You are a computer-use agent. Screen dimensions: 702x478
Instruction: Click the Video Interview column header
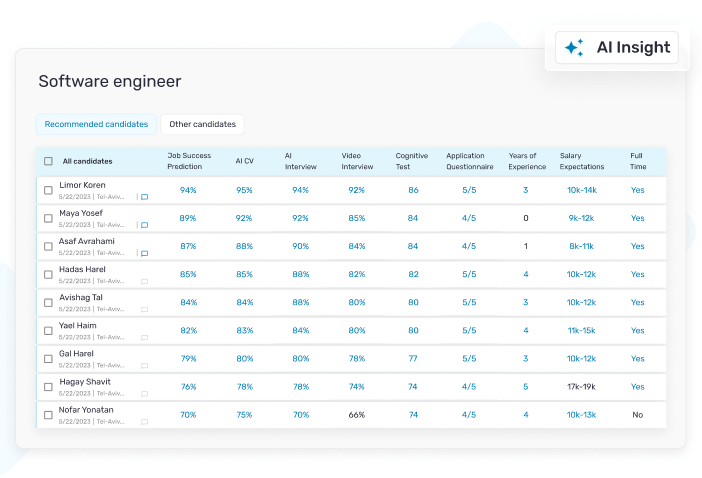point(357,161)
